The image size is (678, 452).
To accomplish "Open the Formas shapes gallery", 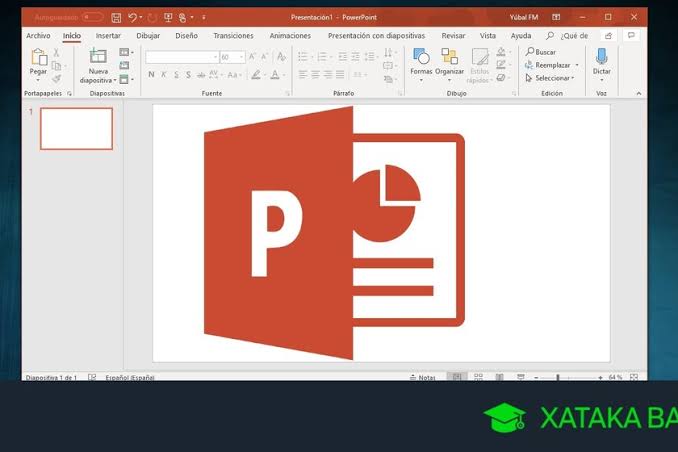I will [421, 65].
